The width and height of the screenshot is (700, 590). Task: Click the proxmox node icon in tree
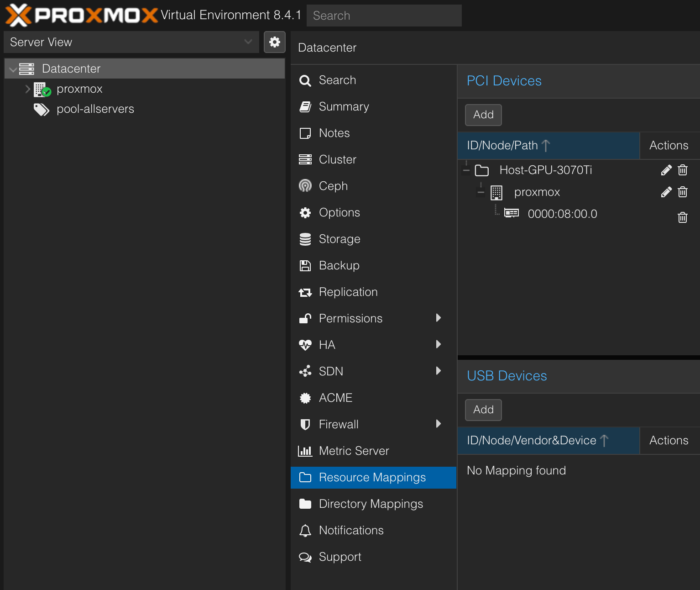tap(42, 90)
